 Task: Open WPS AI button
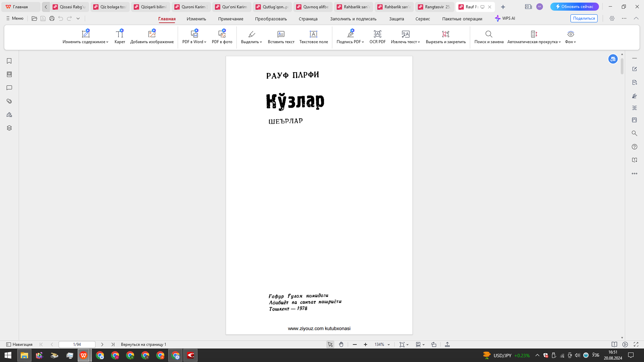point(505,18)
